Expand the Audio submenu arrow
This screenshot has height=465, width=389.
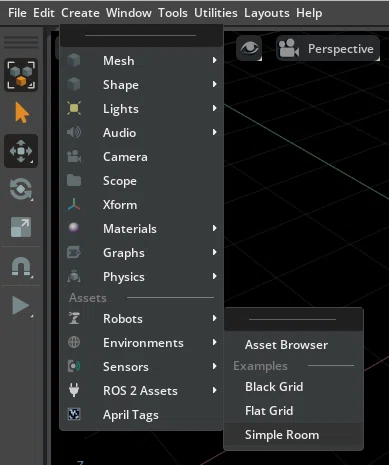(215, 132)
